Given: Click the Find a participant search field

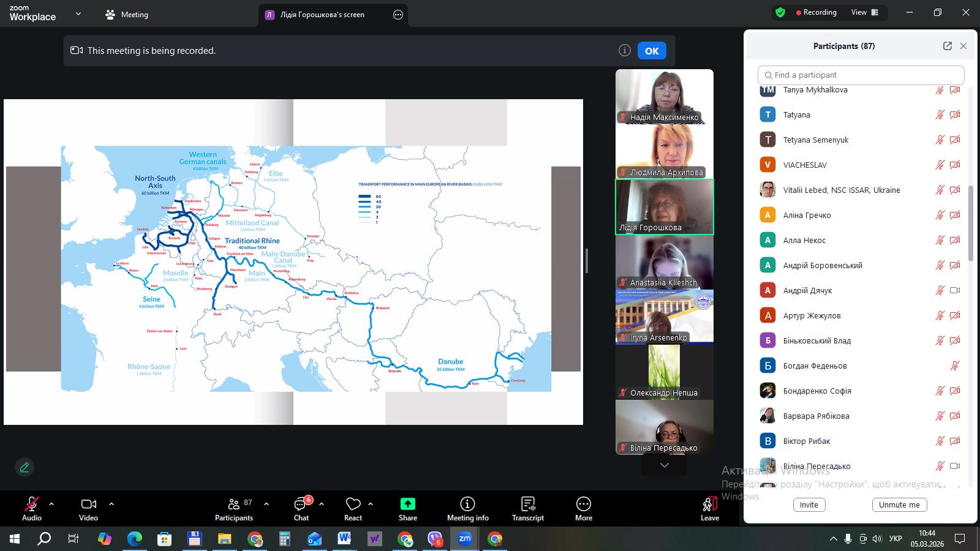Looking at the screenshot, I should [x=861, y=75].
